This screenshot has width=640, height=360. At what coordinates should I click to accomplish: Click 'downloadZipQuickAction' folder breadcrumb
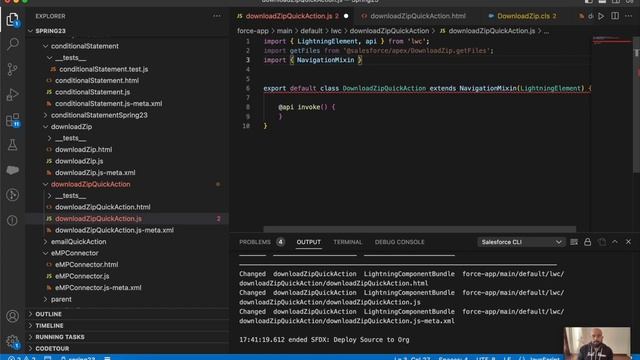[389, 31]
